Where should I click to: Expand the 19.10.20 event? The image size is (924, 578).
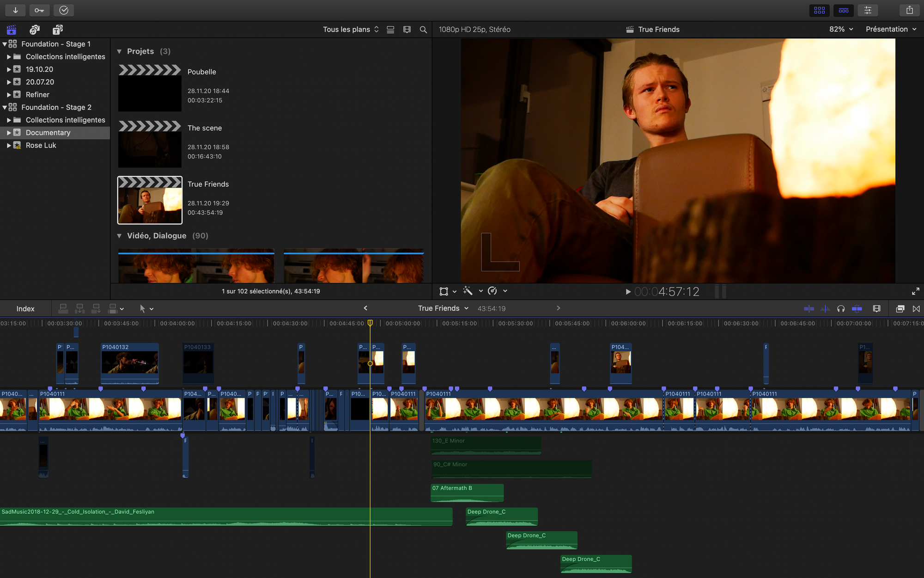(x=9, y=69)
